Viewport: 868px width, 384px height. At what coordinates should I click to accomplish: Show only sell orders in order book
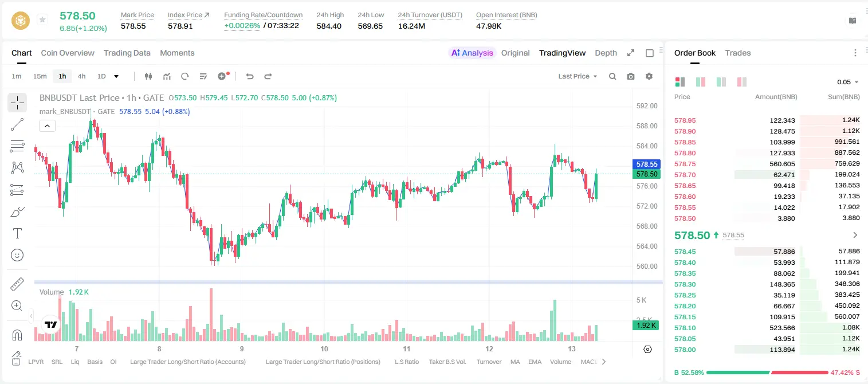click(742, 82)
